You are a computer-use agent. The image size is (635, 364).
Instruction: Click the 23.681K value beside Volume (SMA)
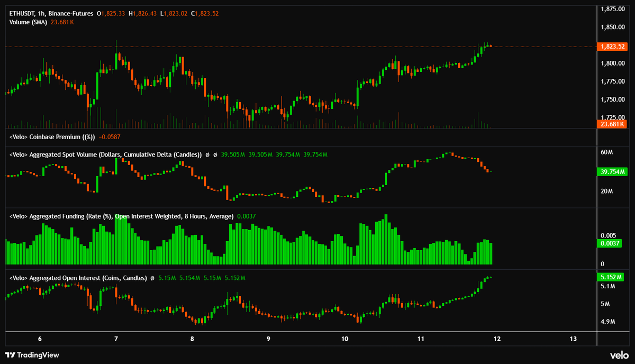pyautogui.click(x=62, y=22)
